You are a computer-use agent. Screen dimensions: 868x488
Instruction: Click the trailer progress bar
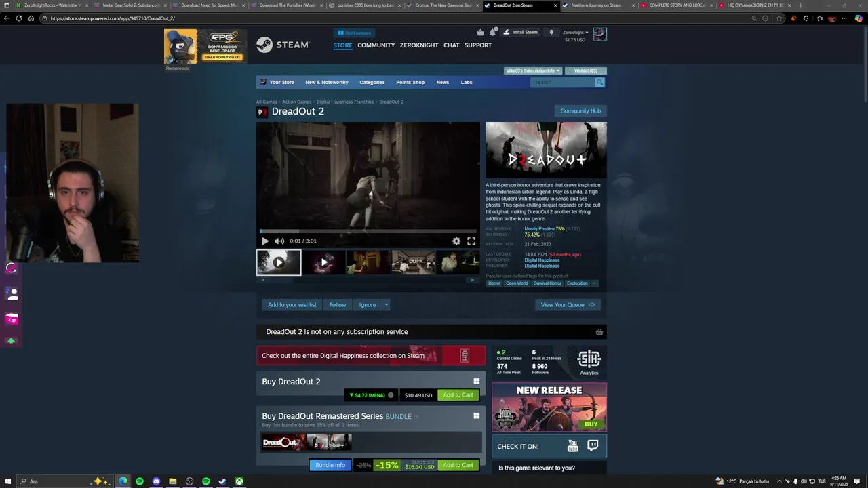tap(368, 232)
